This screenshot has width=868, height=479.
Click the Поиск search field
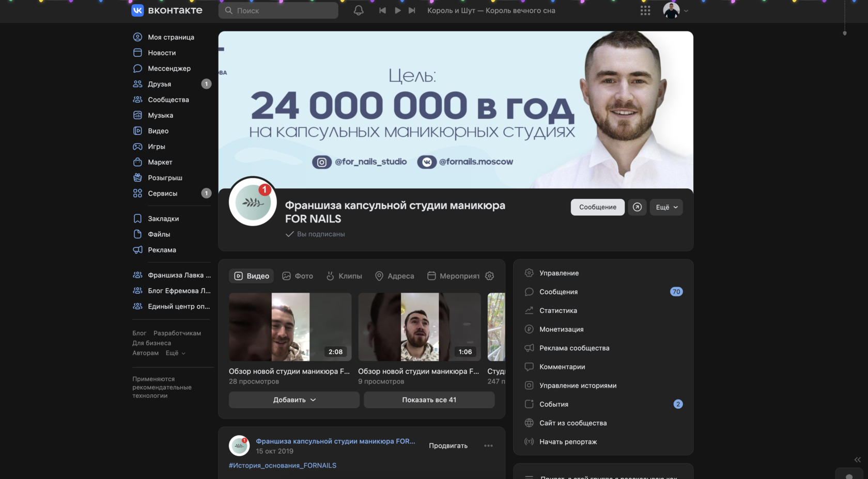click(x=278, y=10)
